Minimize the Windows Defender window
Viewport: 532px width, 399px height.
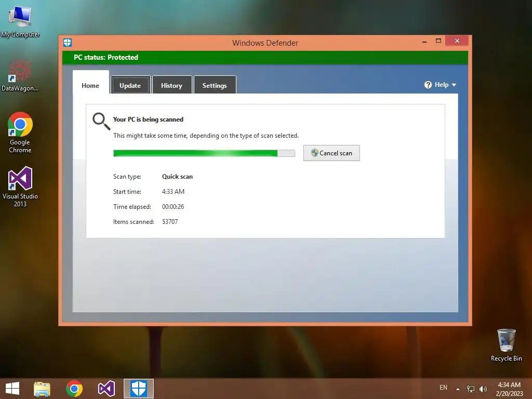coord(424,42)
